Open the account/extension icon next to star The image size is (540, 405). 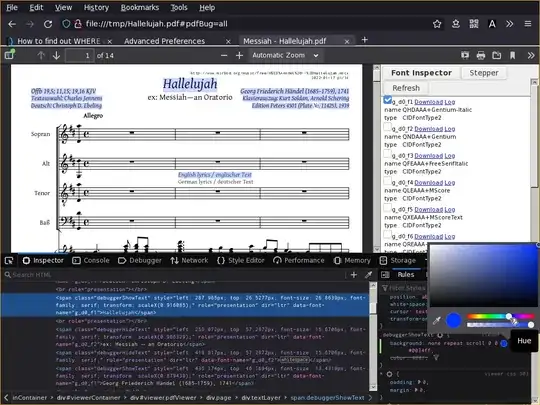tap(456, 24)
